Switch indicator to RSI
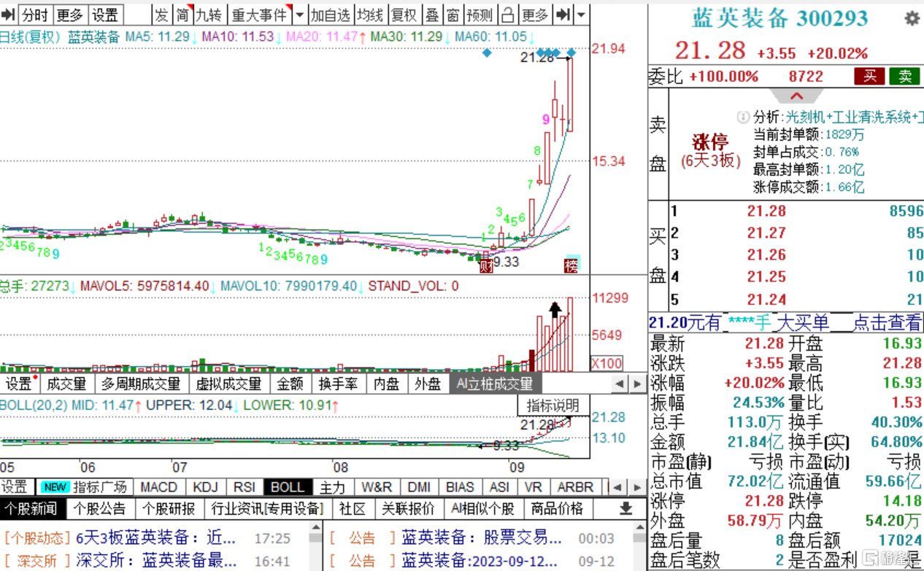 coord(245,487)
